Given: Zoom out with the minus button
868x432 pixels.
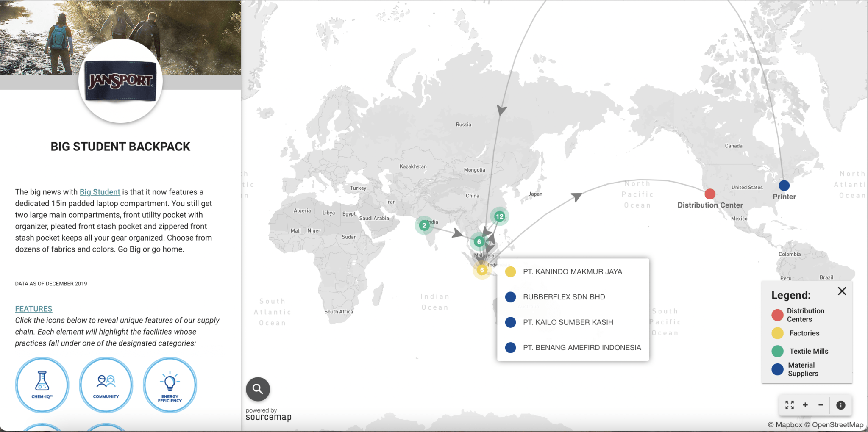Looking at the screenshot, I should 821,405.
